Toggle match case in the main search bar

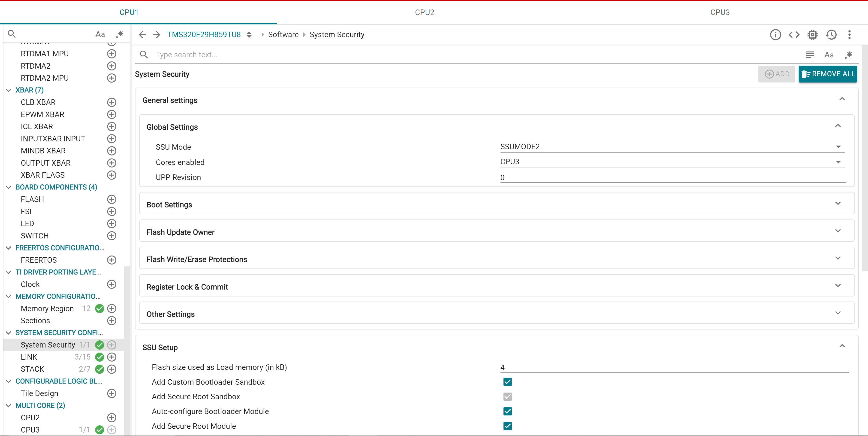829,55
